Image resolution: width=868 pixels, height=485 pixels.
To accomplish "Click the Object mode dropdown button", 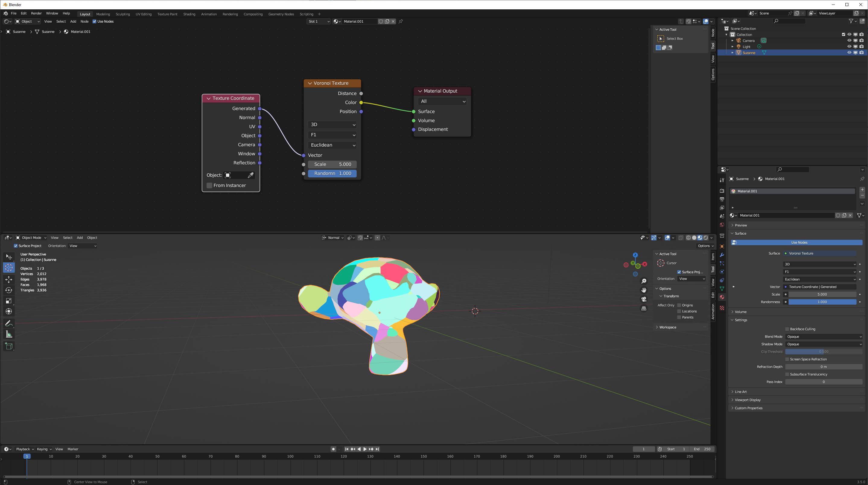I will pyautogui.click(x=32, y=237).
